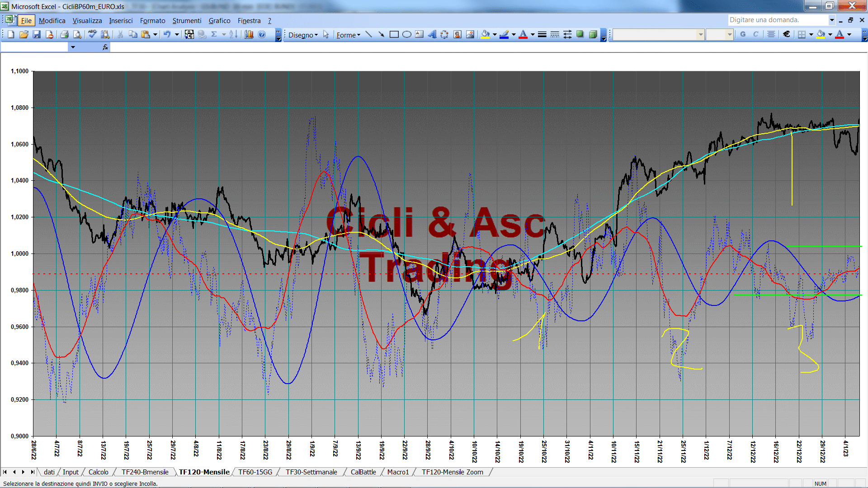
Task: Expand the Paste options dropdown arrow
Action: click(x=155, y=34)
